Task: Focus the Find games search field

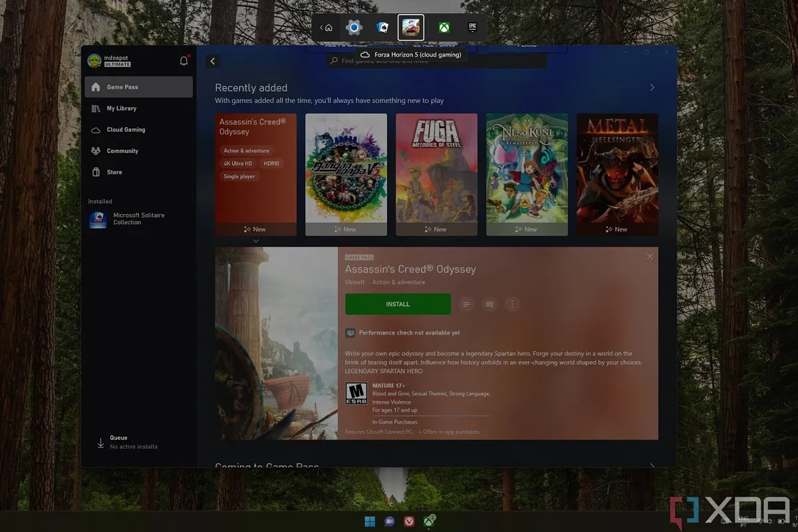Action: point(438,61)
